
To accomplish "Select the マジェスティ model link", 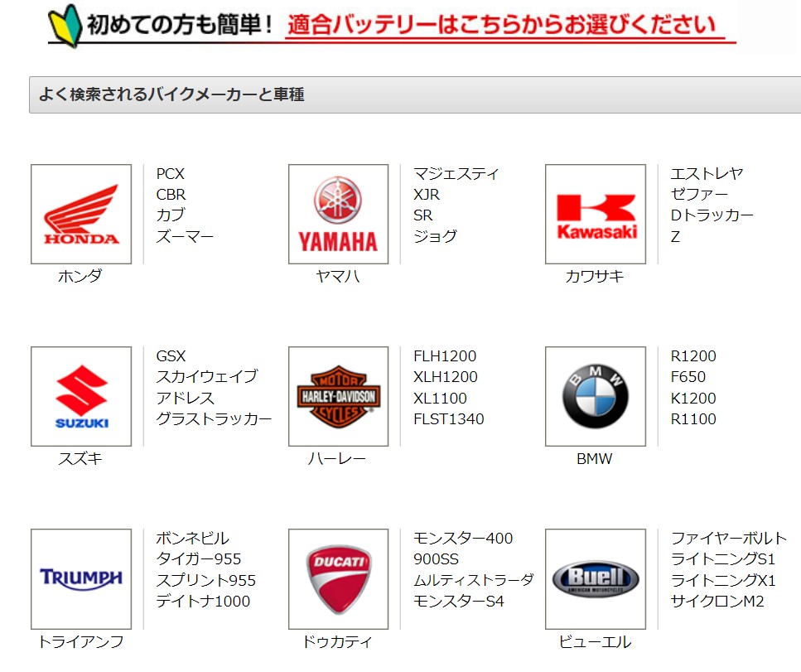I will (456, 174).
